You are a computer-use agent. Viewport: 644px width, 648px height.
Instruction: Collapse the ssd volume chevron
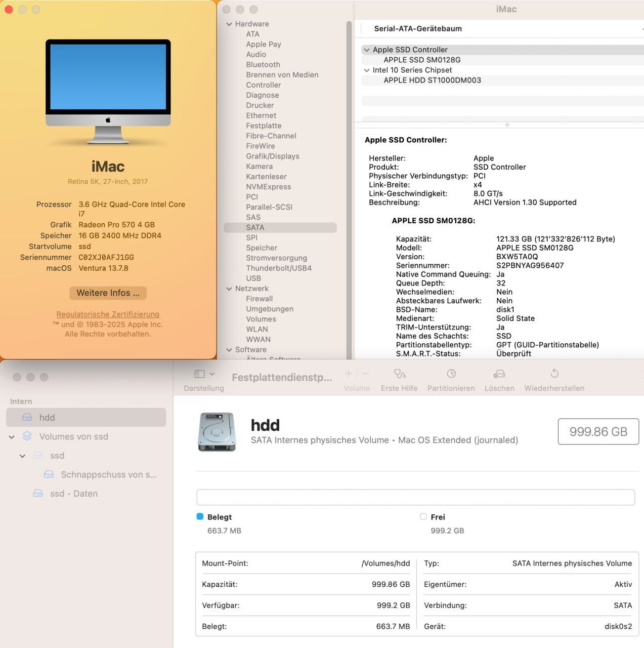[x=22, y=456]
